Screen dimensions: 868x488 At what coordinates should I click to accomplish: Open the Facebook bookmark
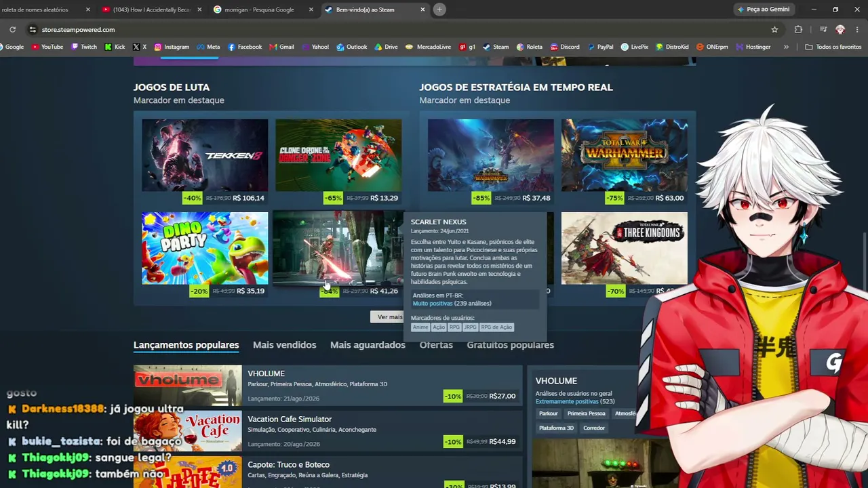pyautogui.click(x=245, y=47)
